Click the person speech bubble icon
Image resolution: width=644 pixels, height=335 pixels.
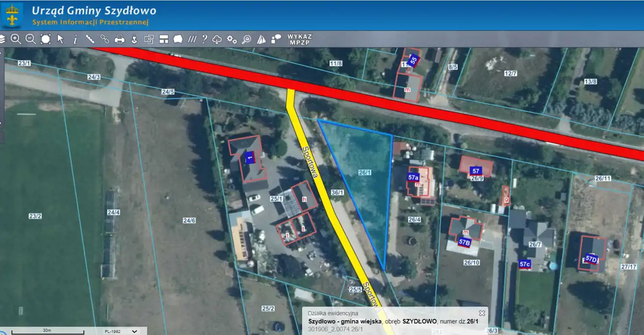pos(276,39)
